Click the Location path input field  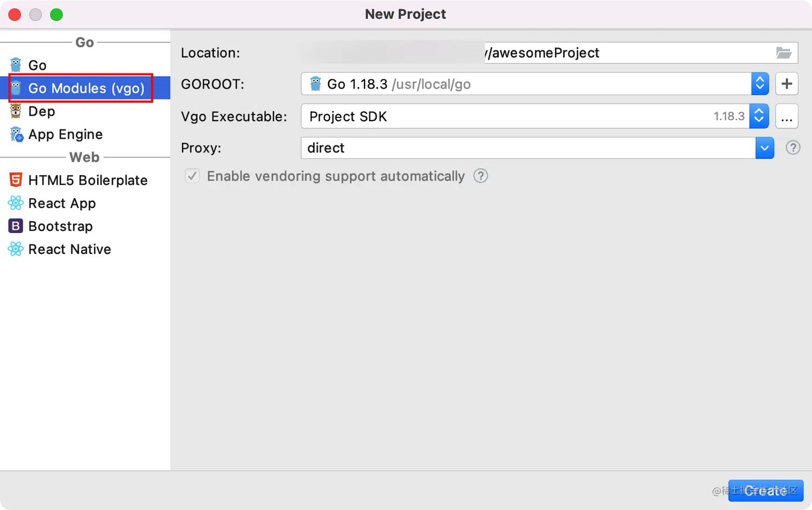click(628, 53)
